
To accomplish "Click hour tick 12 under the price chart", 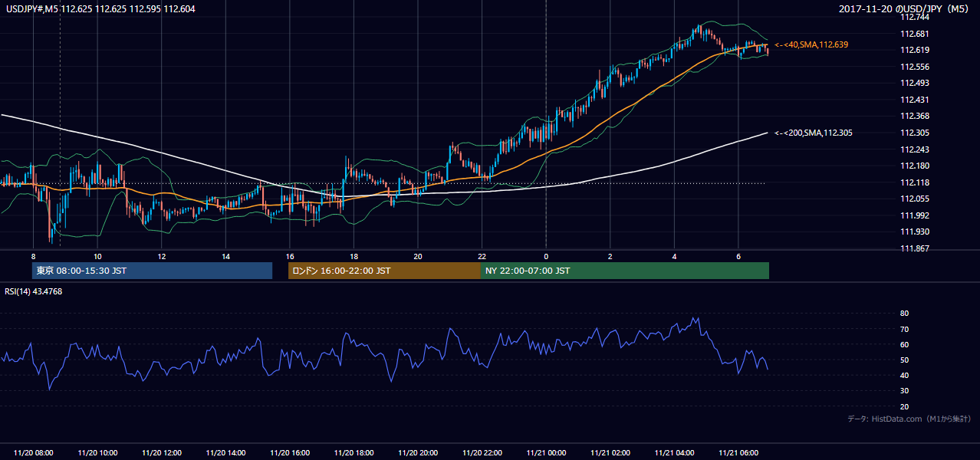I will pyautogui.click(x=162, y=256).
